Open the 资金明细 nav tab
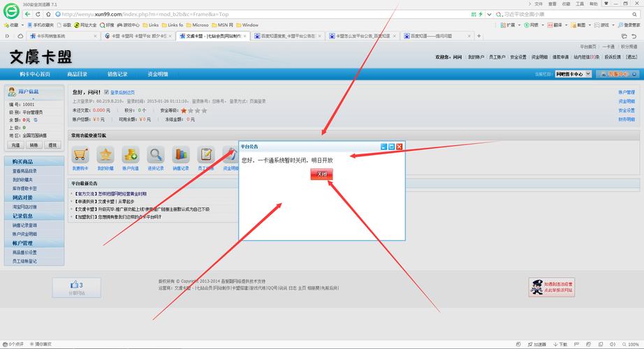This screenshot has width=644, height=349. coord(158,74)
